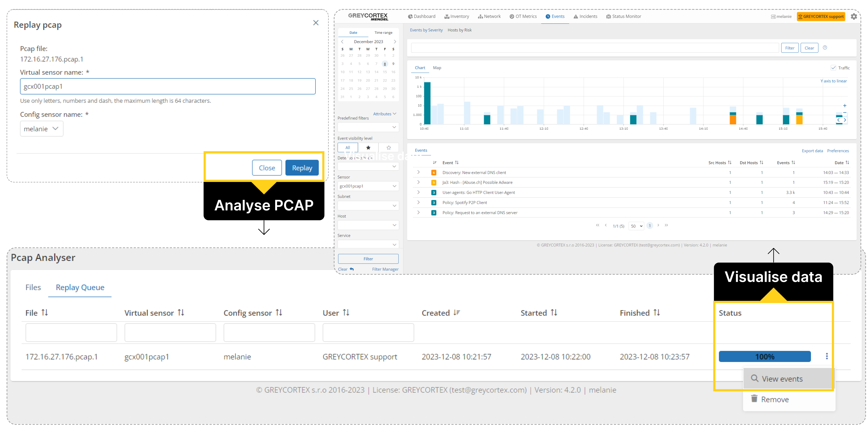
Task: Switch to the Files tab
Action: pyautogui.click(x=33, y=287)
